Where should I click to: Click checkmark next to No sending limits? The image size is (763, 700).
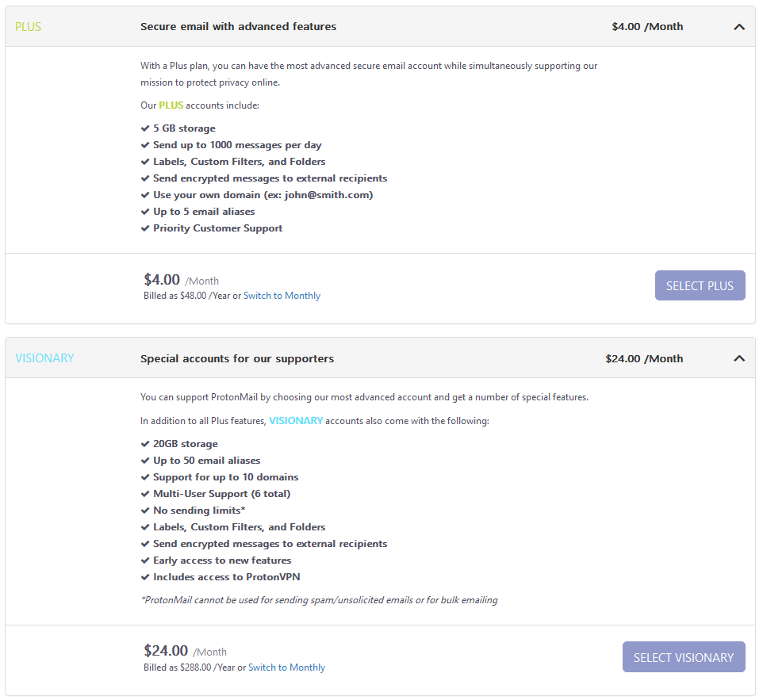[145, 511]
